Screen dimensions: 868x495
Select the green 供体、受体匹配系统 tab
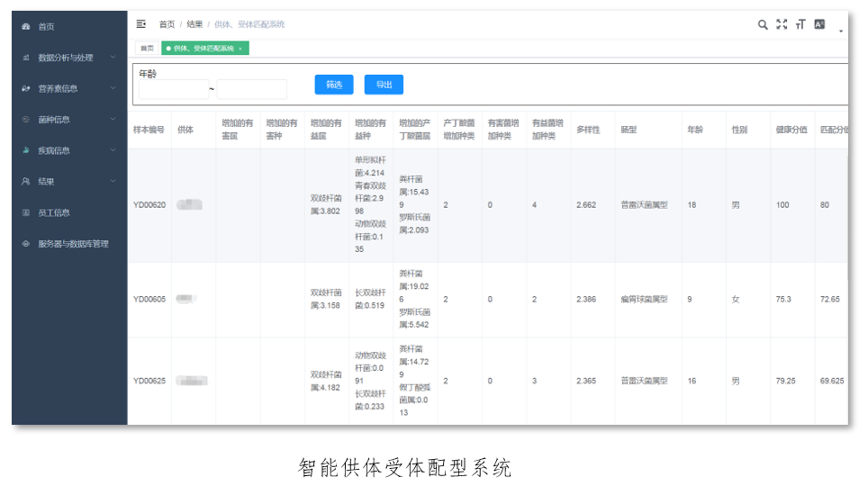203,49
